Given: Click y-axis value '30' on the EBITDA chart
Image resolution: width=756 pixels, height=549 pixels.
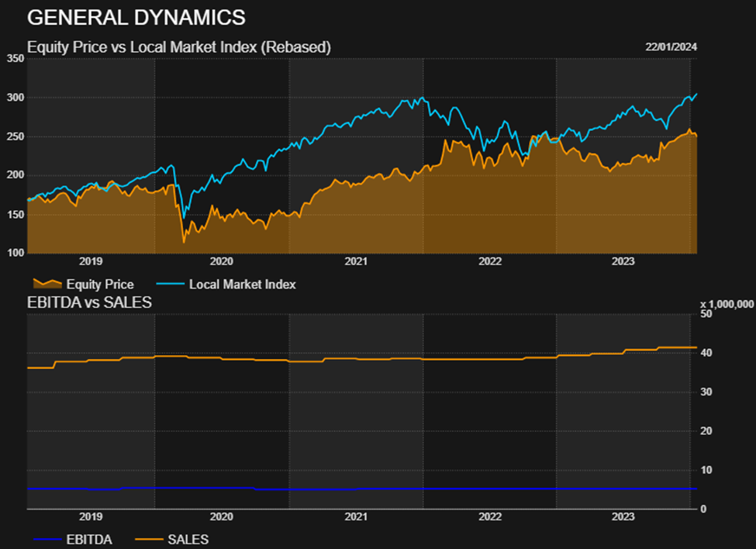Looking at the screenshot, I should coord(706,392).
